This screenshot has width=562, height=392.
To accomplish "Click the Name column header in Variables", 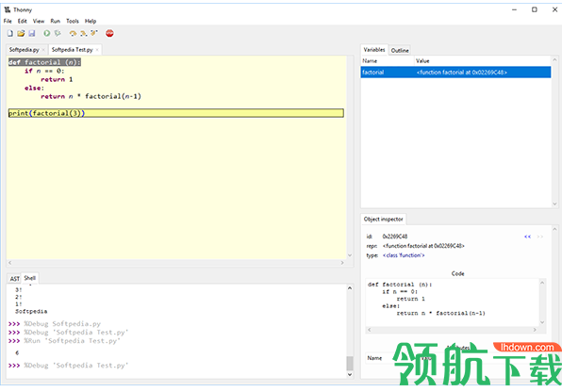I will pyautogui.click(x=388, y=61).
